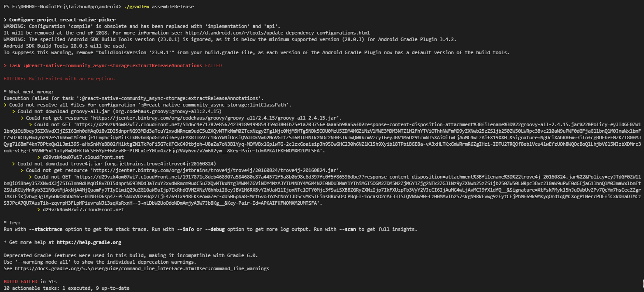Open the jcenter trove4j-20160824.jar URL
Image resolution: width=644 pixels, height=292 pixels.
217,170
